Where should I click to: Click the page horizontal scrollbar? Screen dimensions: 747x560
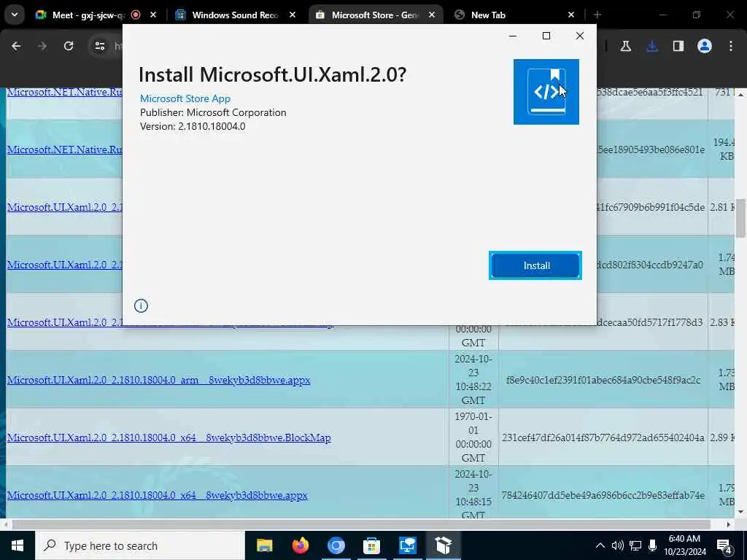(x=361, y=524)
